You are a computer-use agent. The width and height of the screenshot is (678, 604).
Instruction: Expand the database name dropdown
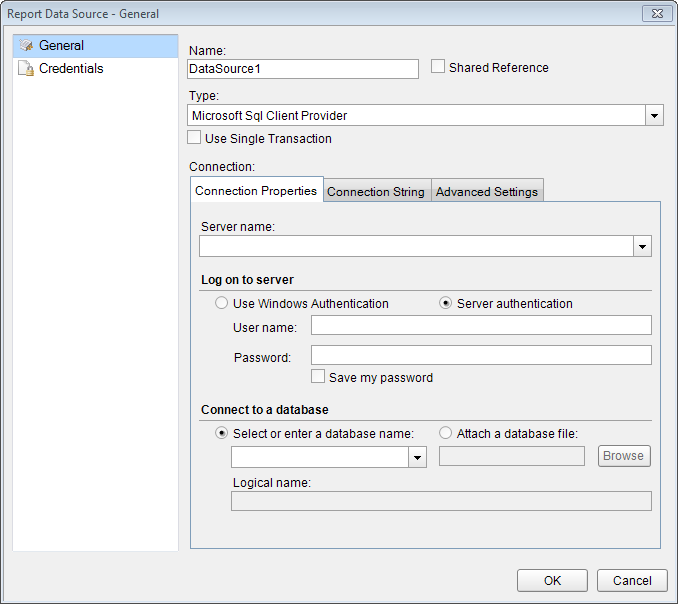point(417,457)
